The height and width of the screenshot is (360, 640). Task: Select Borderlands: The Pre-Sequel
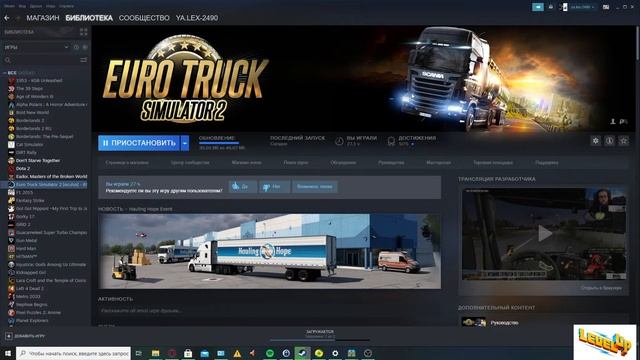44,136
